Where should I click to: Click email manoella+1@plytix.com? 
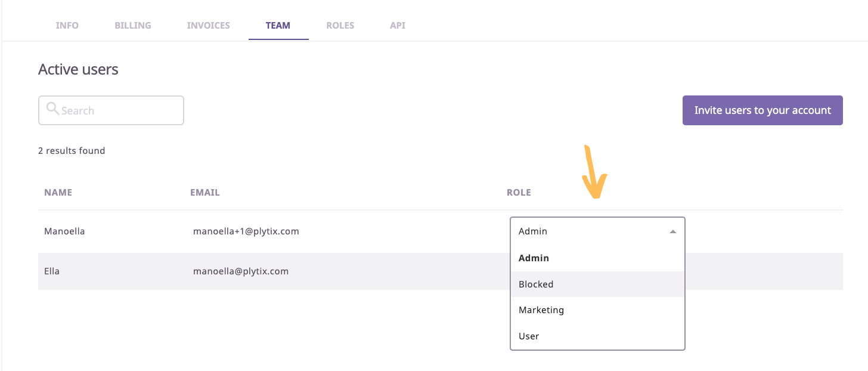(246, 231)
